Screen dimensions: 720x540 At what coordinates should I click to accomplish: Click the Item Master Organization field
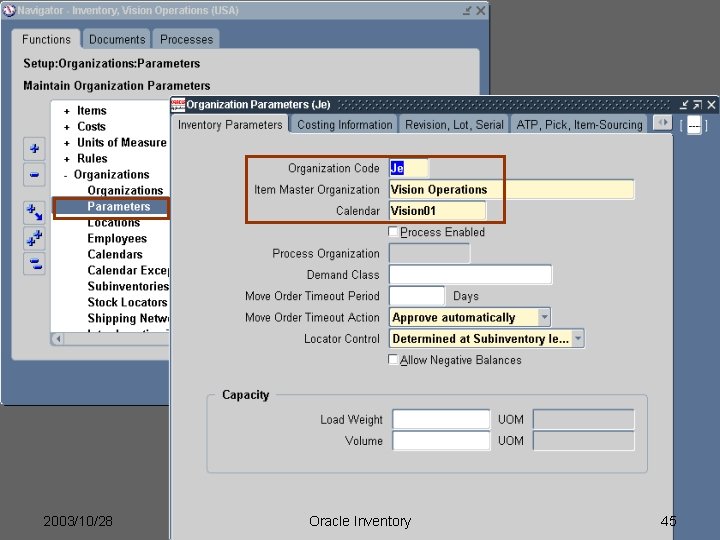[511, 189]
